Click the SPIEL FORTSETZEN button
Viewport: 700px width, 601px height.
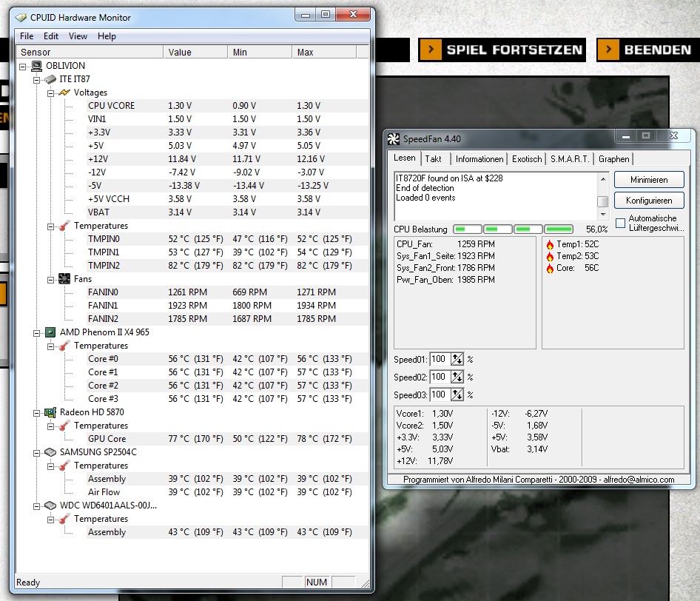tap(502, 50)
